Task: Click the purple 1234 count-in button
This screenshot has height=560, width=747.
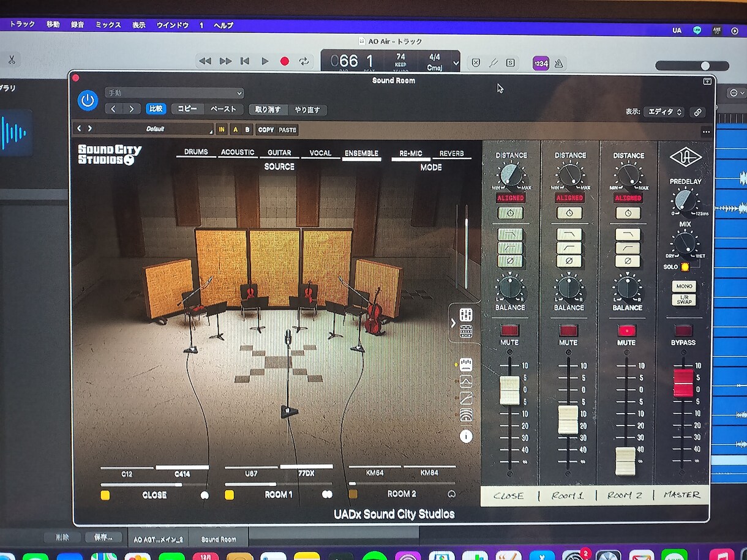Action: pos(541,63)
